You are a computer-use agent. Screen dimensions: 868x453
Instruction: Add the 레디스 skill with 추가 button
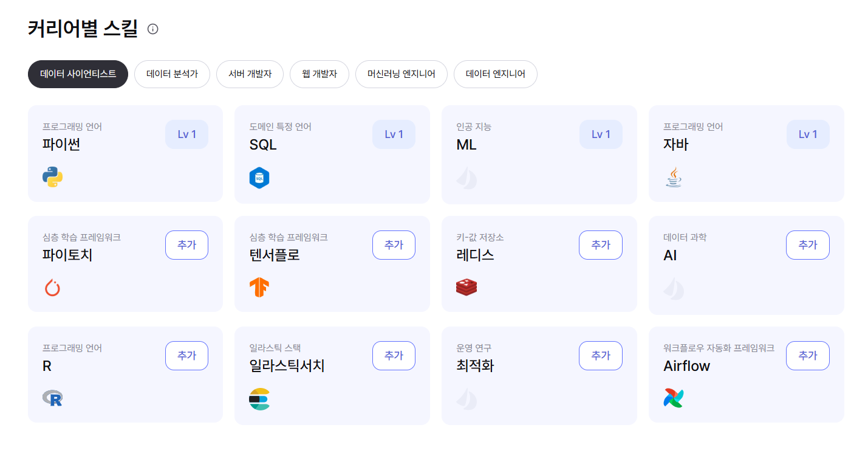click(600, 245)
